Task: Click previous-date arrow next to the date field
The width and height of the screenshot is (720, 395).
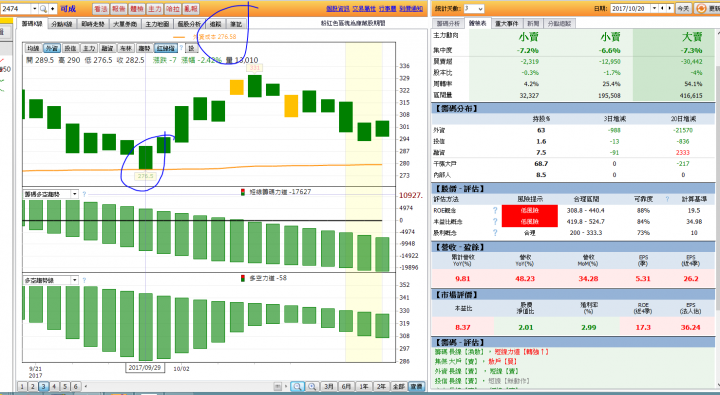Action: click(662, 9)
